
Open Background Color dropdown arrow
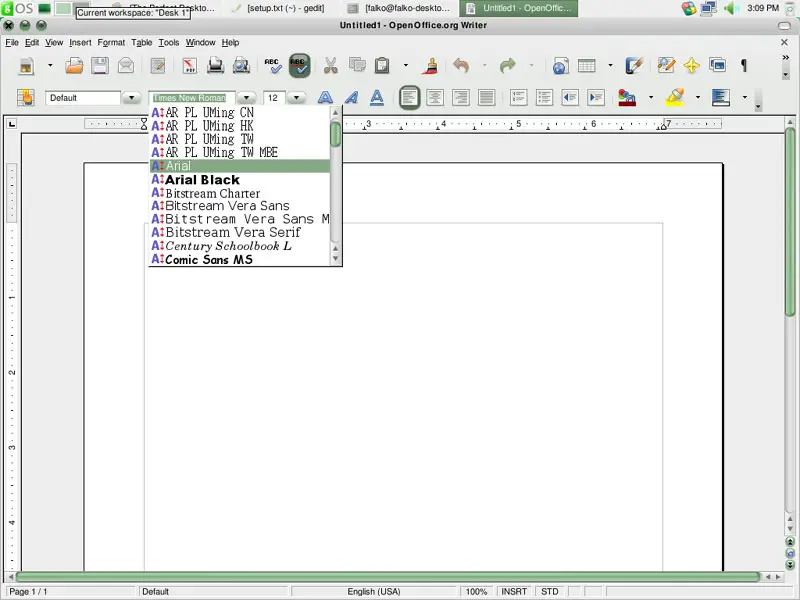[x=745, y=97]
